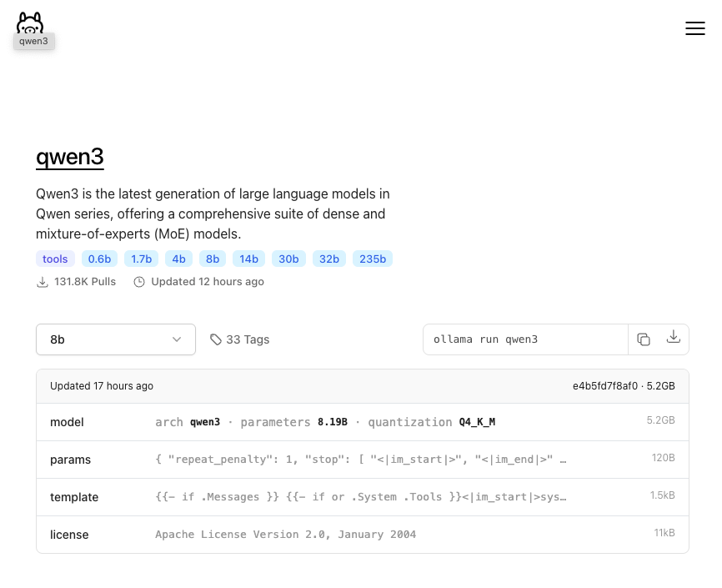Viewport: 722px width, 588px height.
Task: Click the ollama run qwen3 command field
Action: pos(525,339)
